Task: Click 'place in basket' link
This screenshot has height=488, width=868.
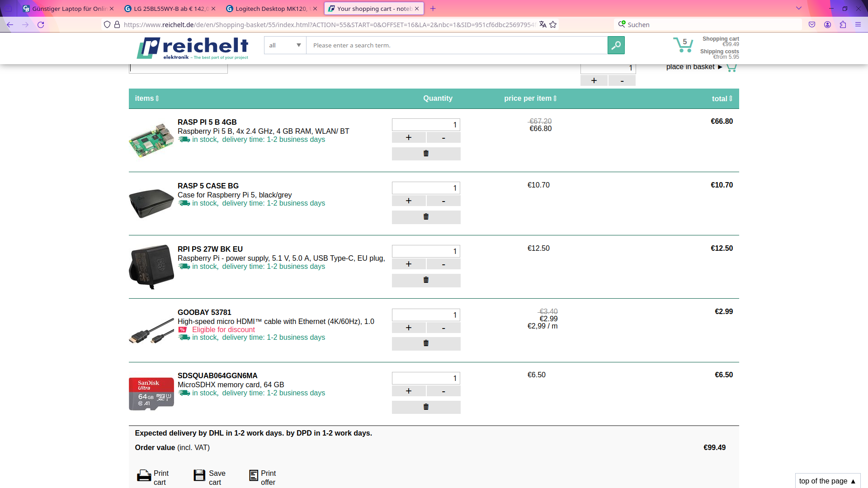Action: pyautogui.click(x=690, y=67)
